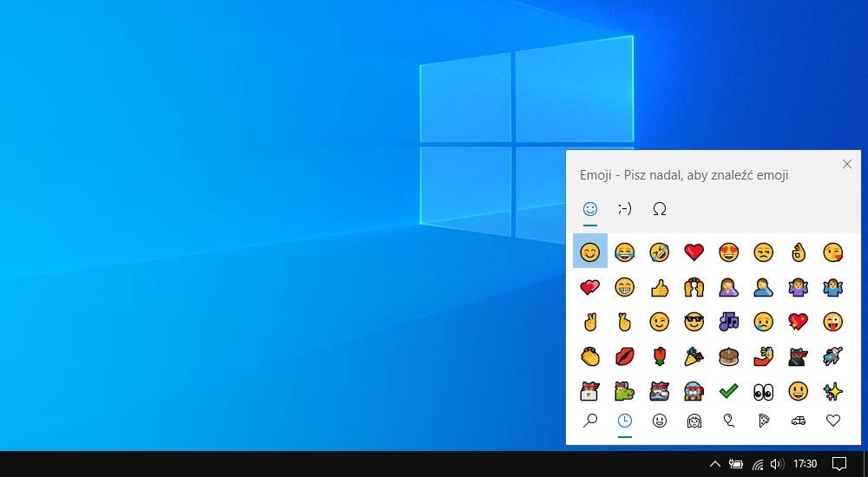Insert the ninja cat riding green dinosaur emoji
The image size is (868, 477).
tap(625, 391)
